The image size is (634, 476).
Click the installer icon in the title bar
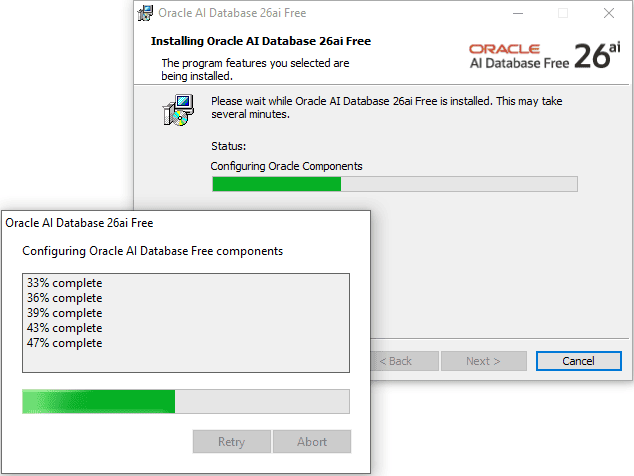coord(147,14)
